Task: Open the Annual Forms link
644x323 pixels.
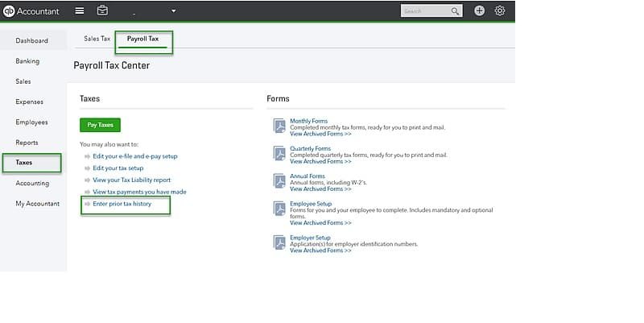Action: (308, 176)
